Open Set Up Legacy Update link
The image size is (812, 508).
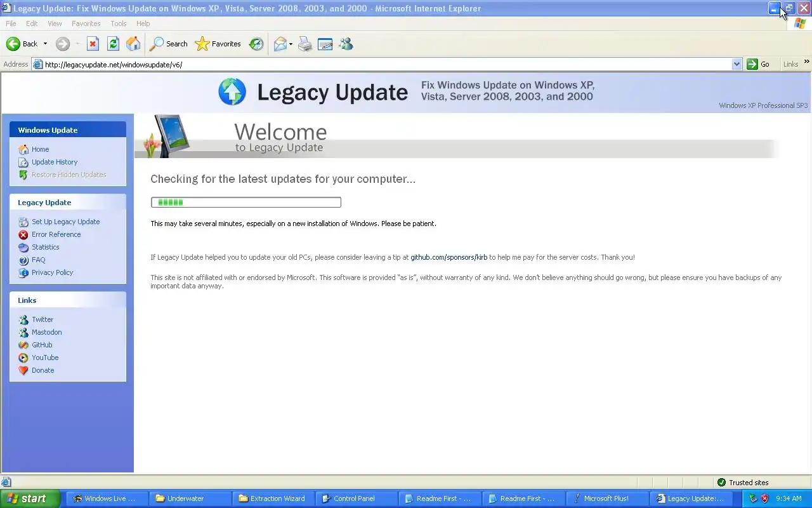tap(65, 222)
